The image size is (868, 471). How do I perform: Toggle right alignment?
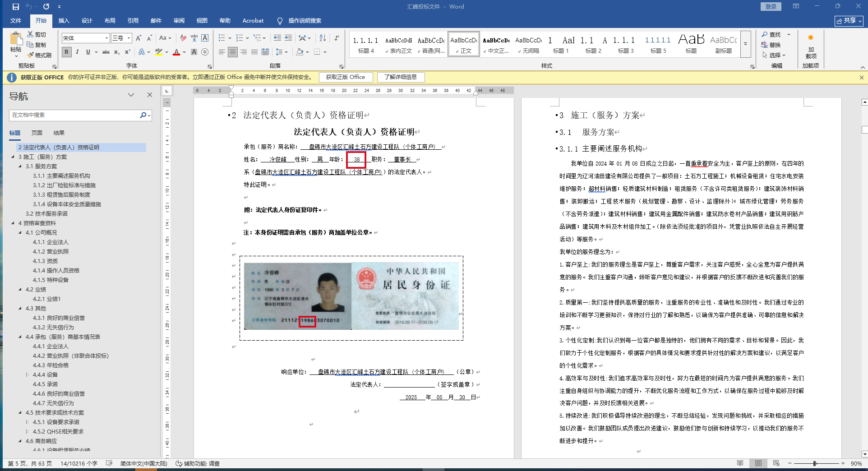[x=244, y=52]
